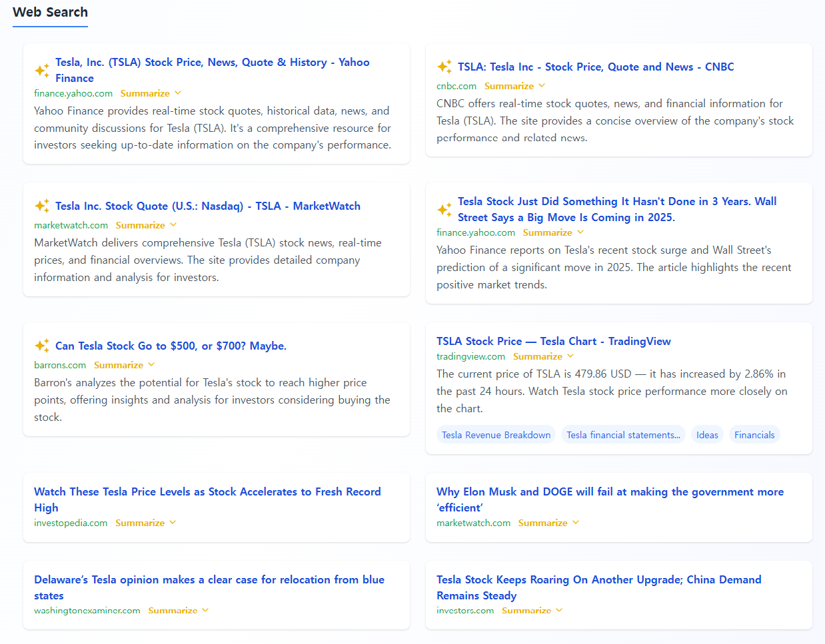Click the 'Ideas' chip

[707, 435]
